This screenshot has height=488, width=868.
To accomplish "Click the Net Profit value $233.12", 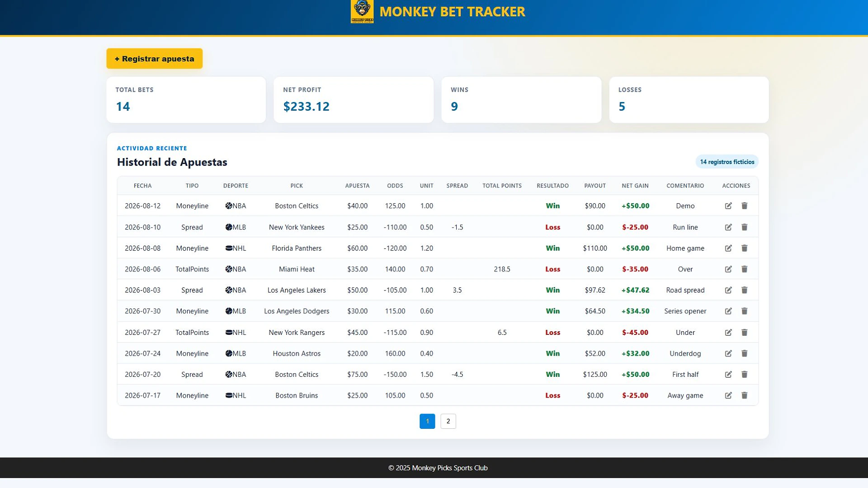I will point(306,107).
